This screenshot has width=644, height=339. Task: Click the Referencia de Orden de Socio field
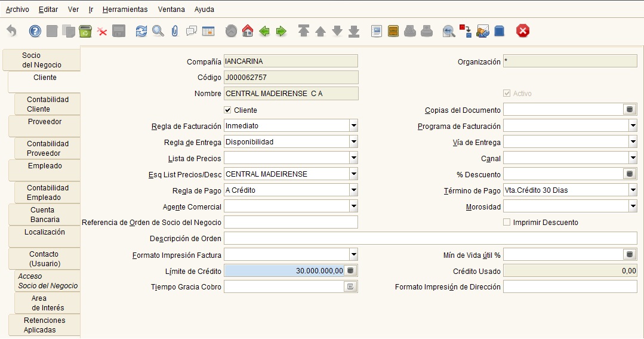click(291, 222)
